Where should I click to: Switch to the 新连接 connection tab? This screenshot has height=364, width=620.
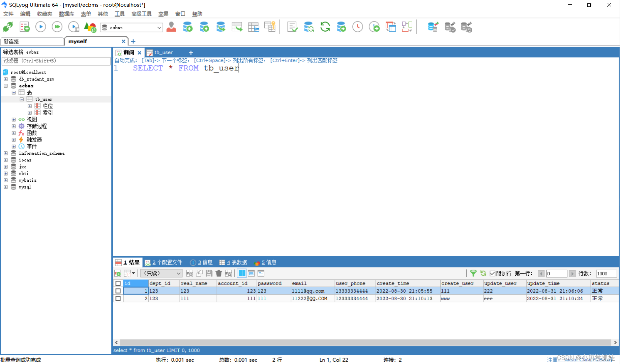[32, 41]
